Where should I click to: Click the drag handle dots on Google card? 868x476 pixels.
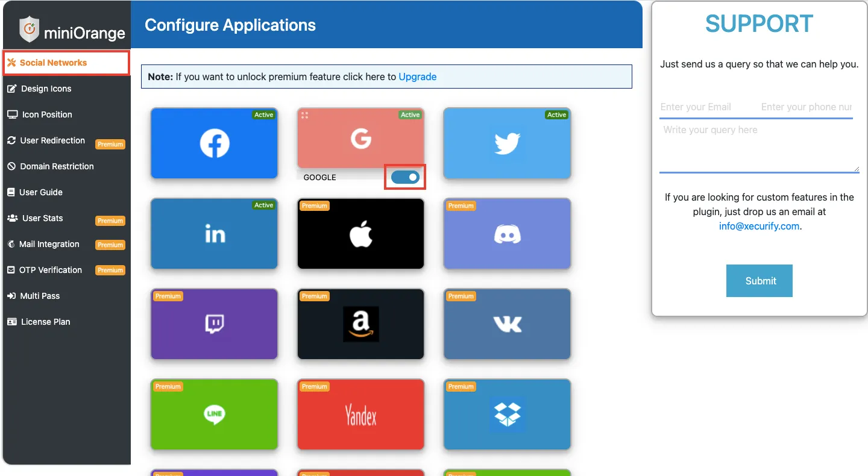[x=304, y=115]
